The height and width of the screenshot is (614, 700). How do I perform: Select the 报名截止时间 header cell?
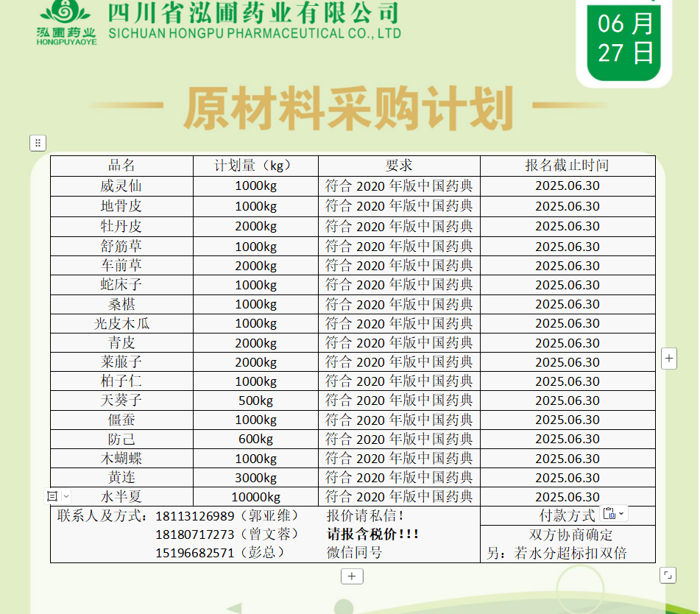coord(568,166)
